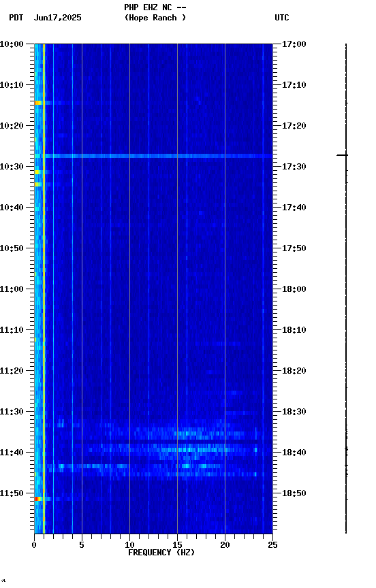Click the 11:30 PDT time label
The width and height of the screenshot is (376, 588).
12,412
